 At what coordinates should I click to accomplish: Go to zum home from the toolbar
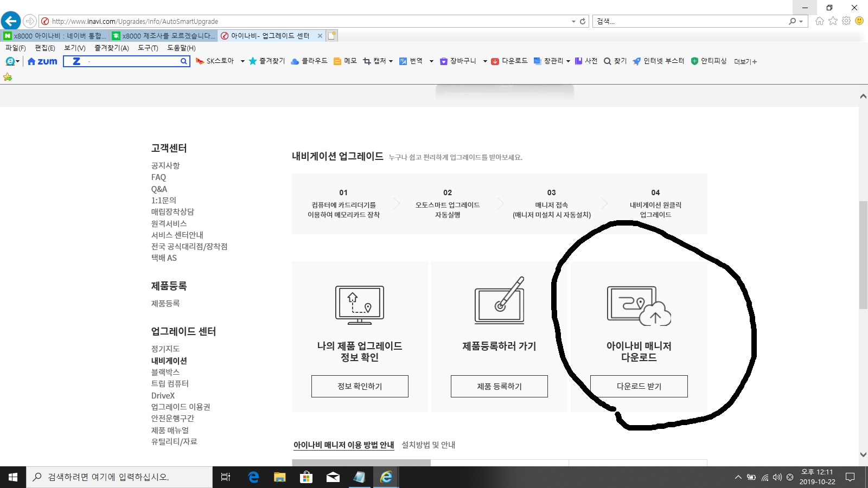[42, 61]
